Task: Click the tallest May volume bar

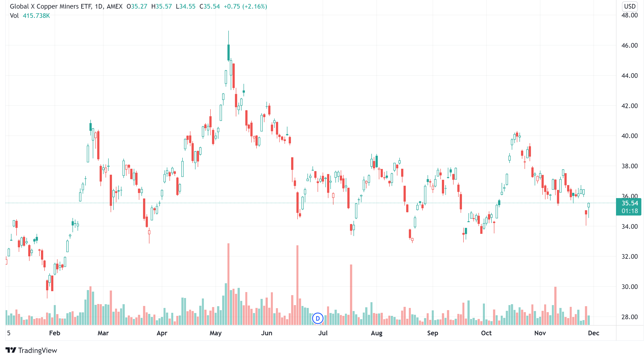Action: click(229, 284)
